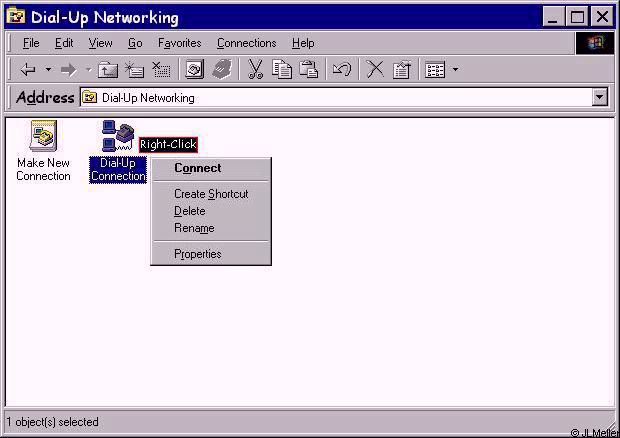Choose Delete from the context menu
This screenshot has height=438, width=620.
point(211,211)
